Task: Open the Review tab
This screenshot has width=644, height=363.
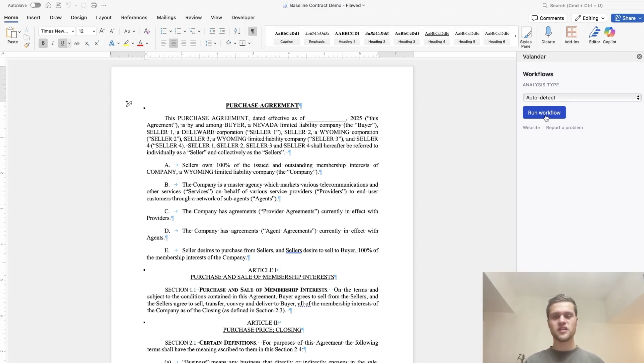Action: tap(193, 18)
